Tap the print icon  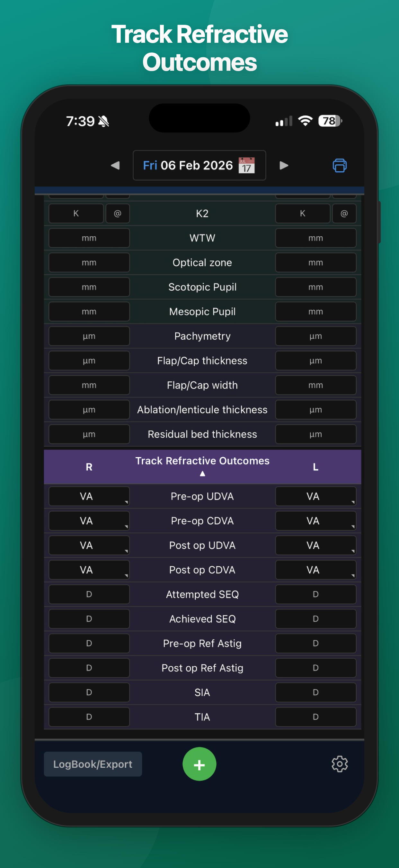click(x=339, y=165)
